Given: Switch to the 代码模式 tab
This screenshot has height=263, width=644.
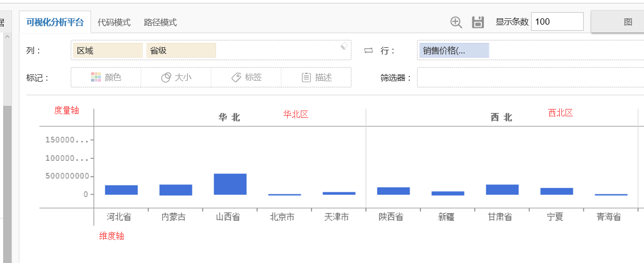Looking at the screenshot, I should pos(114,22).
